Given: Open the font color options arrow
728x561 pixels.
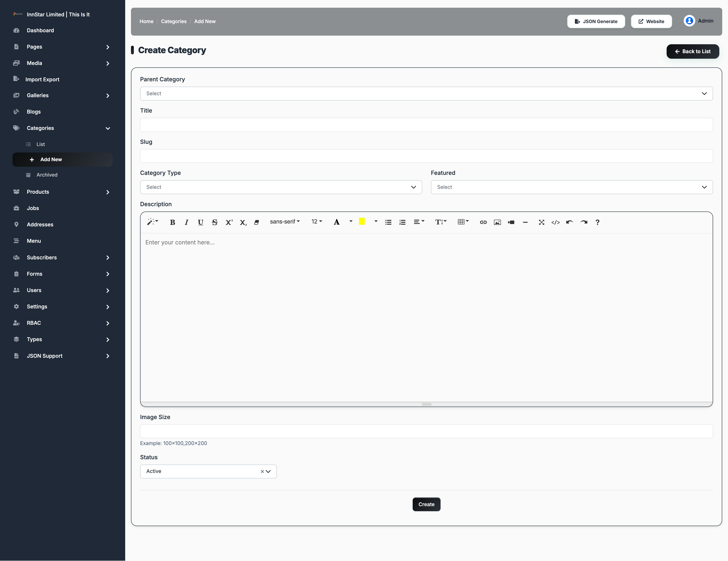Looking at the screenshot, I should click(x=351, y=222).
